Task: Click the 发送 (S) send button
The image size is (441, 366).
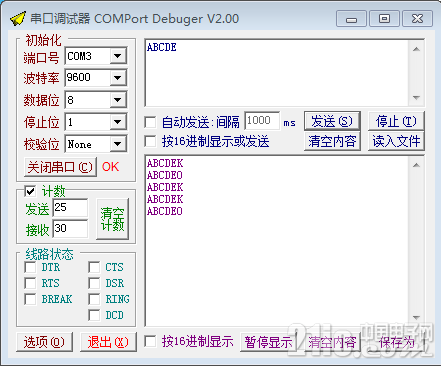Action: point(332,121)
